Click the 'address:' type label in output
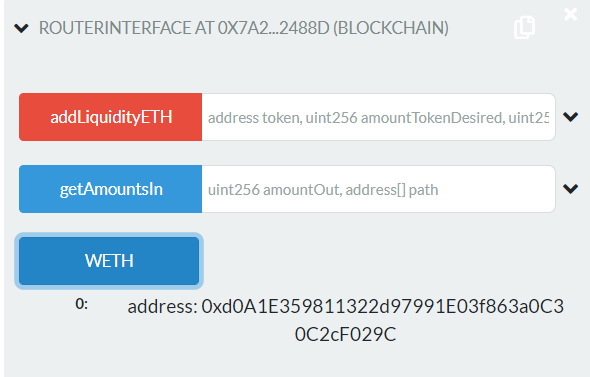590x377 pixels. [163, 307]
